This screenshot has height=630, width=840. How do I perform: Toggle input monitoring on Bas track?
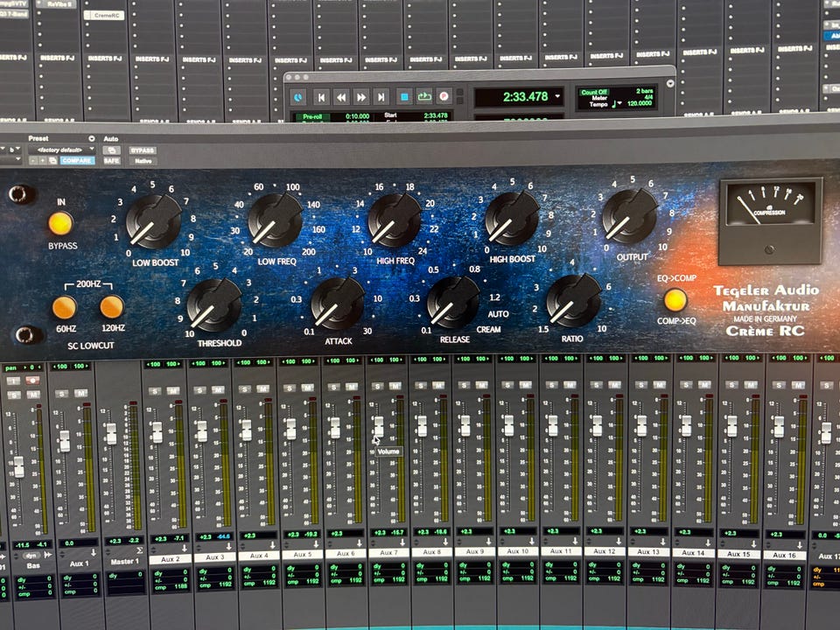pos(14,381)
